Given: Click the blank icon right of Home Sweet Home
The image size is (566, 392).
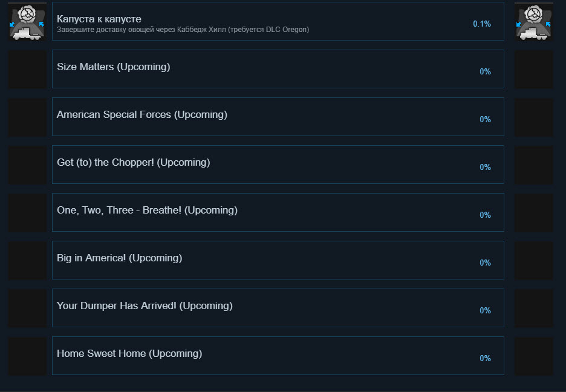Looking at the screenshot, I should pyautogui.click(x=533, y=356).
